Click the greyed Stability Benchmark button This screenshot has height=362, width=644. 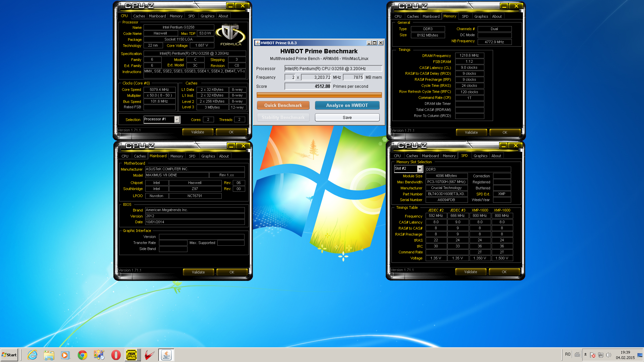(283, 118)
